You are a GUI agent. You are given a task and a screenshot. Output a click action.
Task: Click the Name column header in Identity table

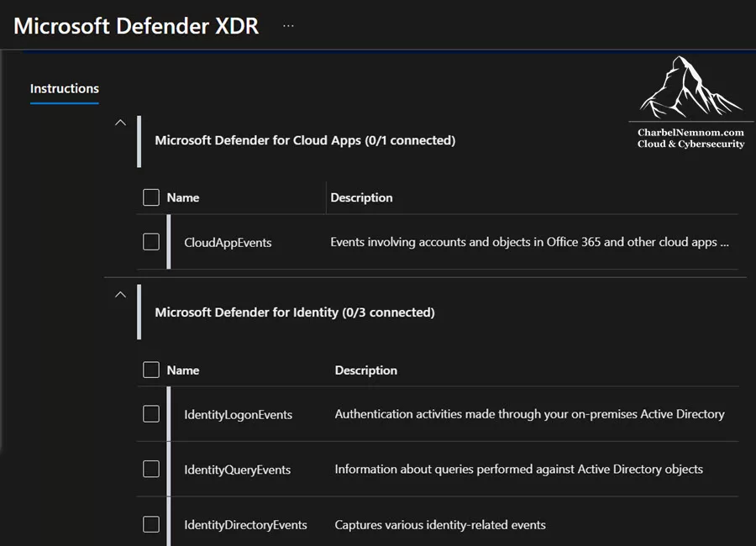point(183,370)
